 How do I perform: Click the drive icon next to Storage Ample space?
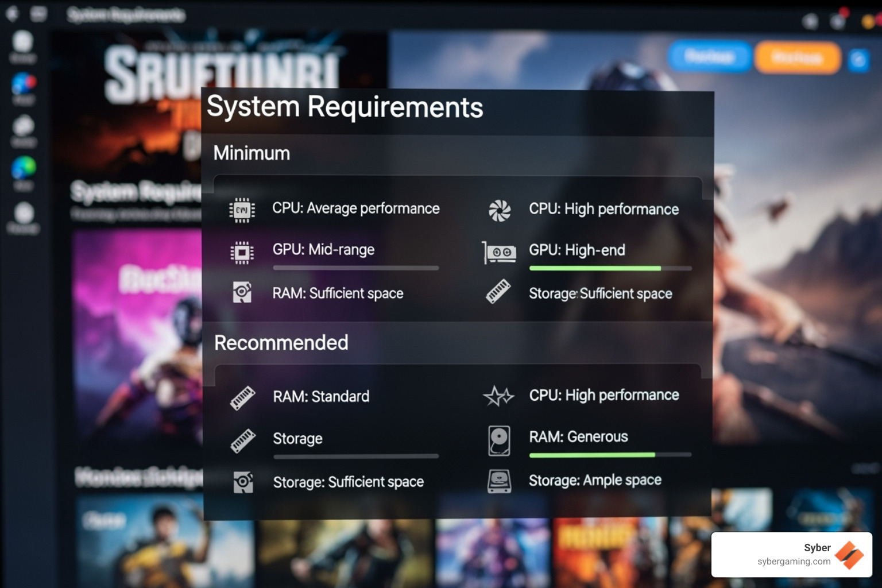point(499,481)
